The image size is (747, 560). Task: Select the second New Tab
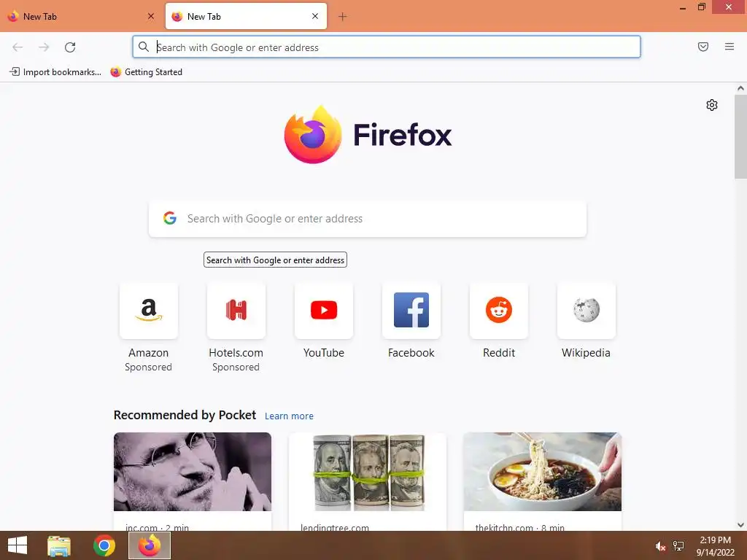[246, 16]
